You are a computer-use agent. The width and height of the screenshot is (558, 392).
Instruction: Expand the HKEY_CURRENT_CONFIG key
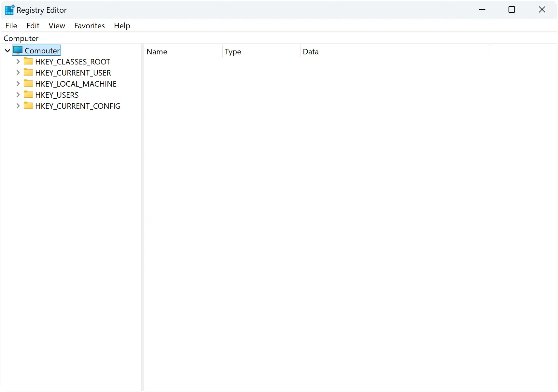pyautogui.click(x=18, y=106)
